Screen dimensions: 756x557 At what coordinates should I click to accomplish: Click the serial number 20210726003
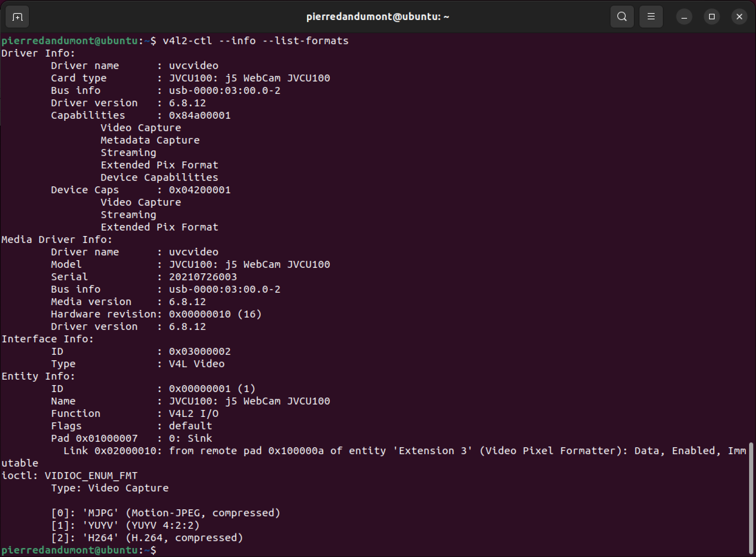(203, 277)
